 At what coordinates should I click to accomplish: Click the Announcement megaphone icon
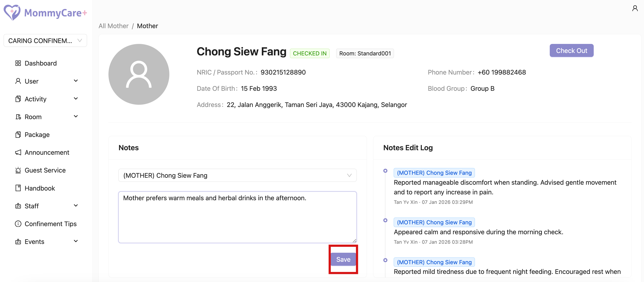18,152
